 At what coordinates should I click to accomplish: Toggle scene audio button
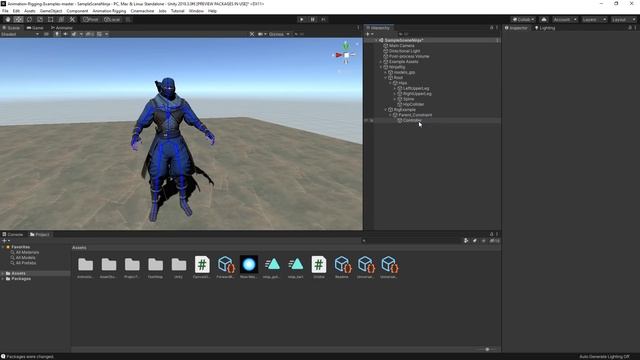65,34
